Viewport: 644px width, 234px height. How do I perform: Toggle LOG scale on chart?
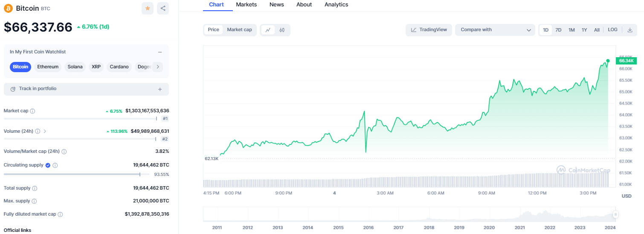[x=612, y=30]
